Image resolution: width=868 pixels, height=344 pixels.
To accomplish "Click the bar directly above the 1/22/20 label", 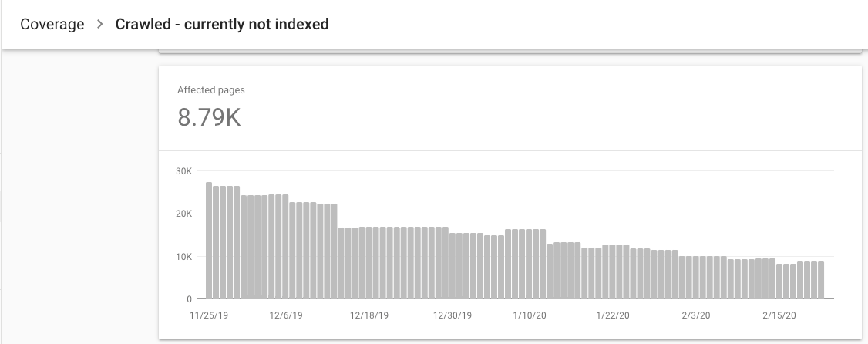I will (613, 271).
